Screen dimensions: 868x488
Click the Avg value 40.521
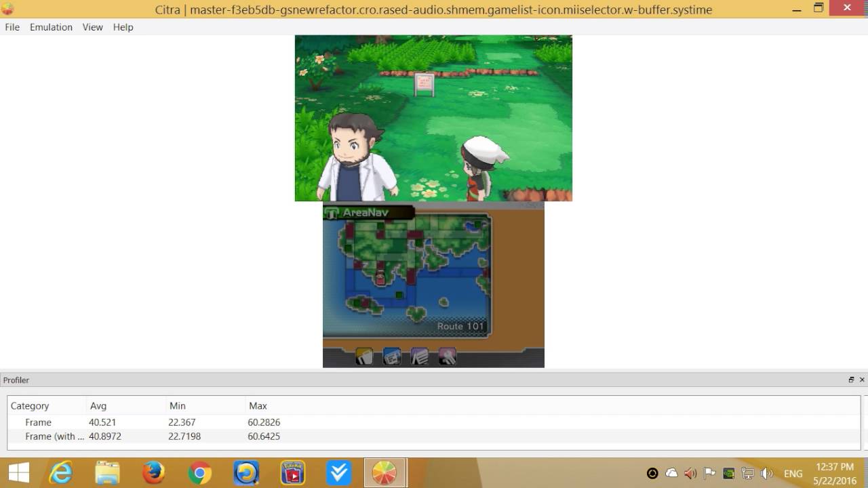coord(104,422)
